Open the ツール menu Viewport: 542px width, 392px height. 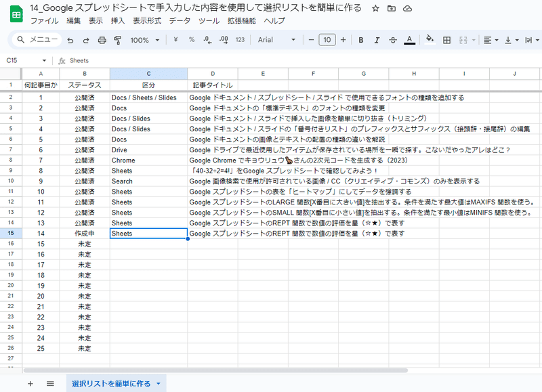[209, 21]
